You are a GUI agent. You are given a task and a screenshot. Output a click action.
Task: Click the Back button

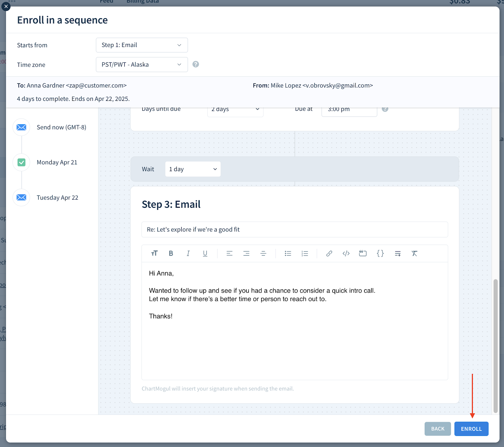tap(438, 429)
